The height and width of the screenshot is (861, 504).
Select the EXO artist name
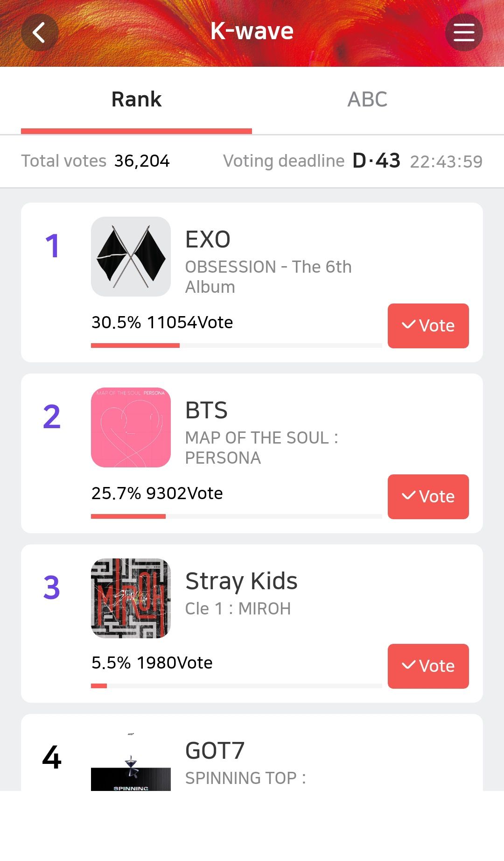208,240
